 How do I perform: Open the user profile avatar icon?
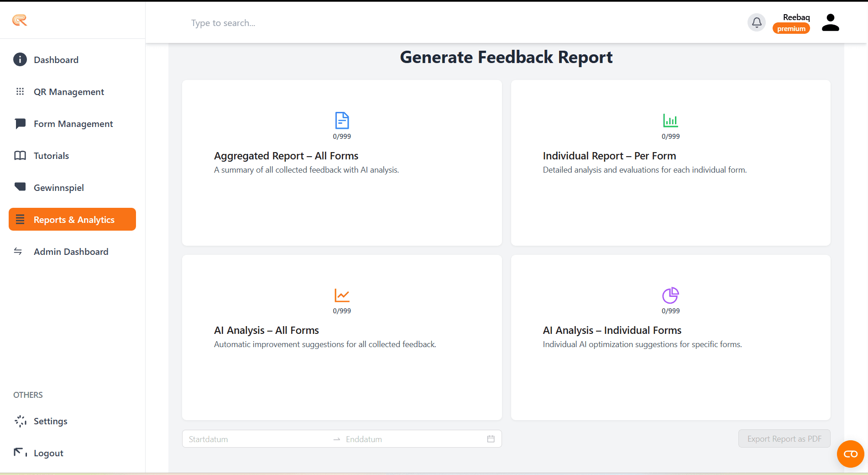(x=830, y=22)
